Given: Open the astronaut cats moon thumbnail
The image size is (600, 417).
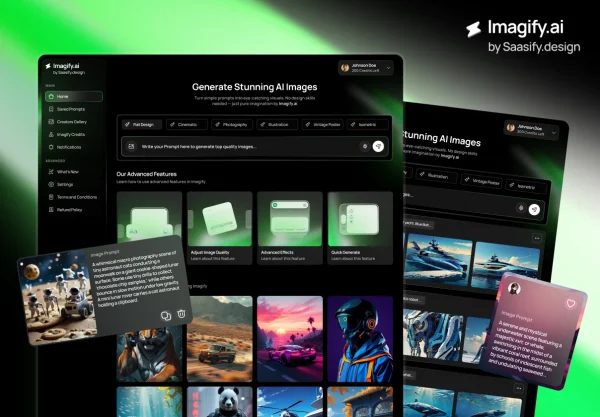Looking at the screenshot, I should click(x=57, y=296).
